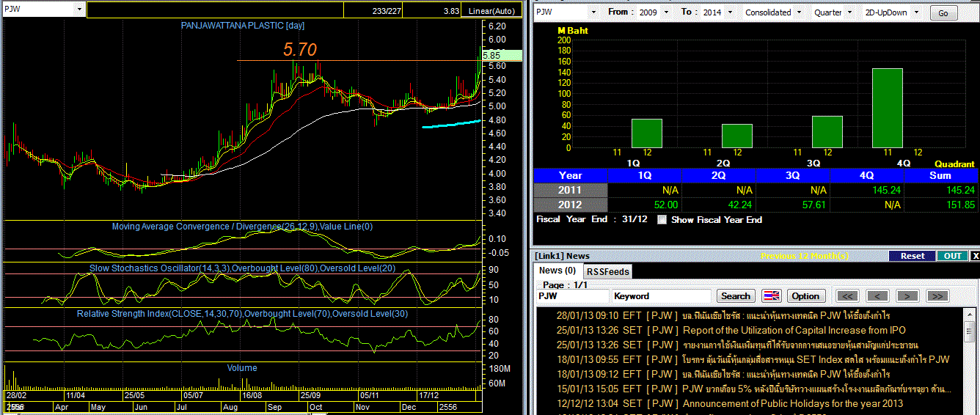Open the 15/01/13 15:05 EFT news item
The height and width of the screenshot is (415, 980).
click(753, 389)
